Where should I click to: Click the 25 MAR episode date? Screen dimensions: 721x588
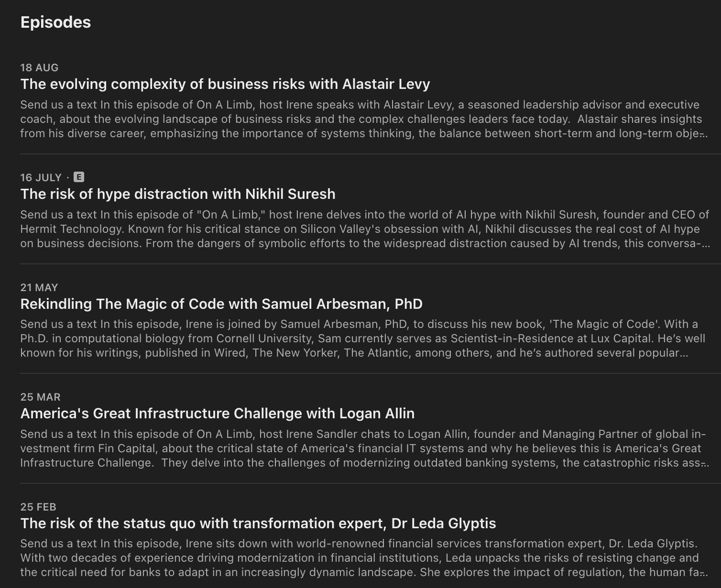pos(40,397)
